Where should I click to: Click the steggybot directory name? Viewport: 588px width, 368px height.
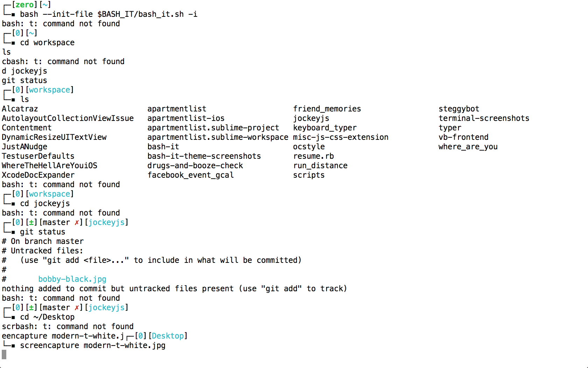click(459, 109)
